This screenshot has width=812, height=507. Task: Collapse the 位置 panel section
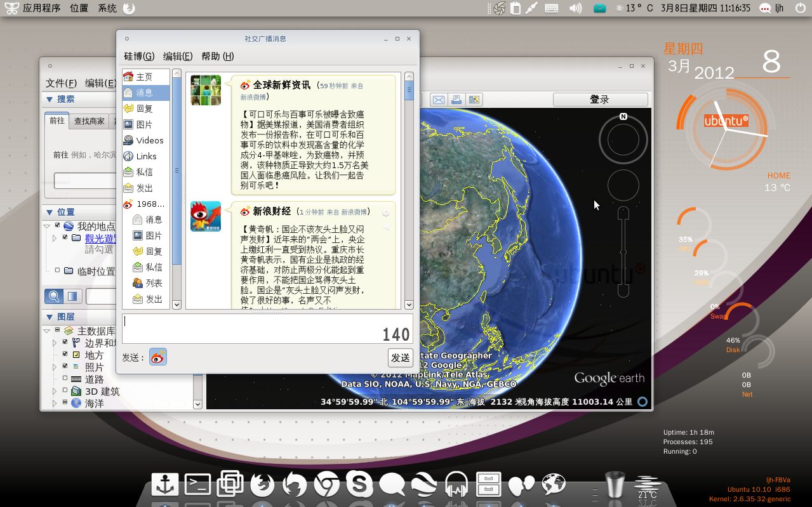pos(49,212)
